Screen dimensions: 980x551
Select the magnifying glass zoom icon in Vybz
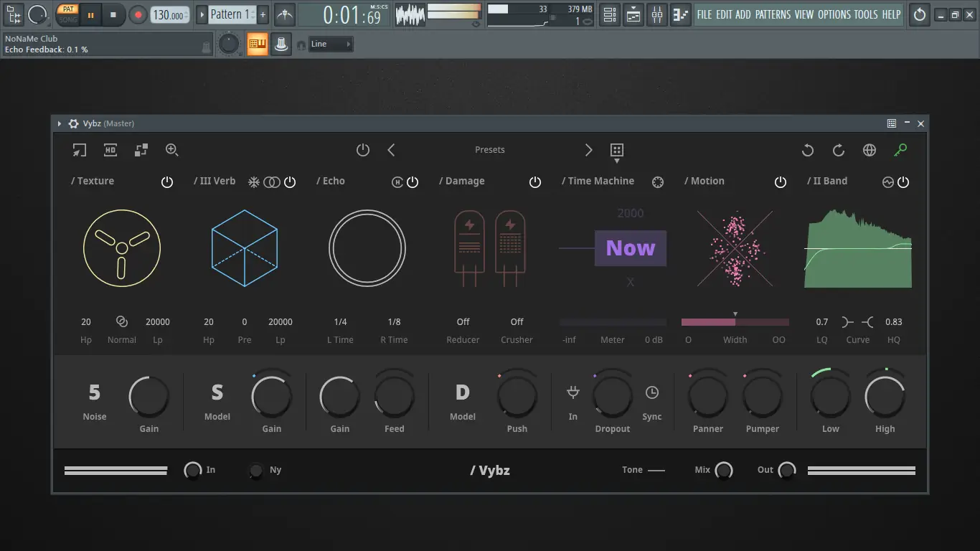[172, 150]
